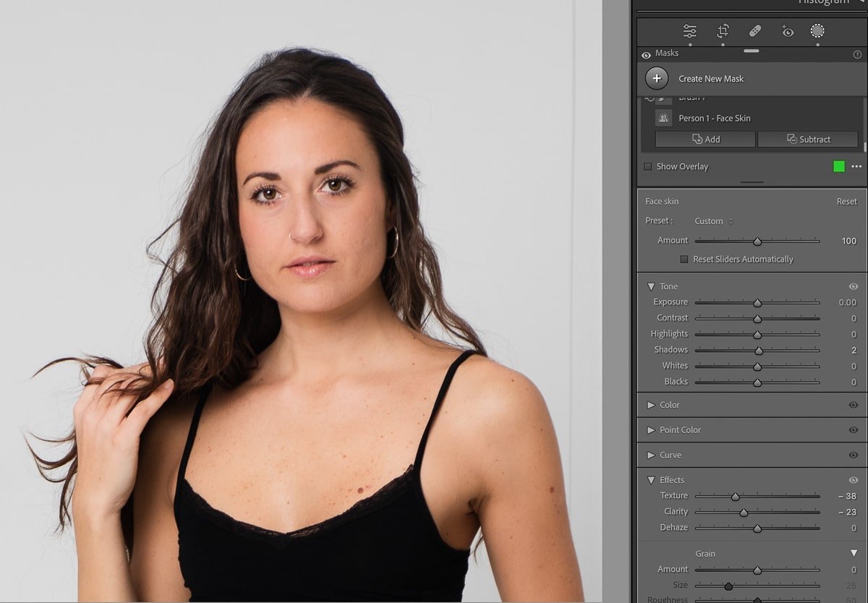The height and width of the screenshot is (603, 868).
Task: Collapse the Tone section triangle
Action: [652, 286]
